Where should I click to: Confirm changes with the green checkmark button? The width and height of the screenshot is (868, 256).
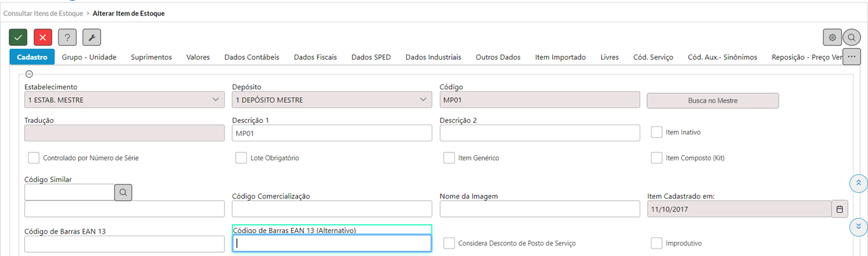(x=18, y=37)
